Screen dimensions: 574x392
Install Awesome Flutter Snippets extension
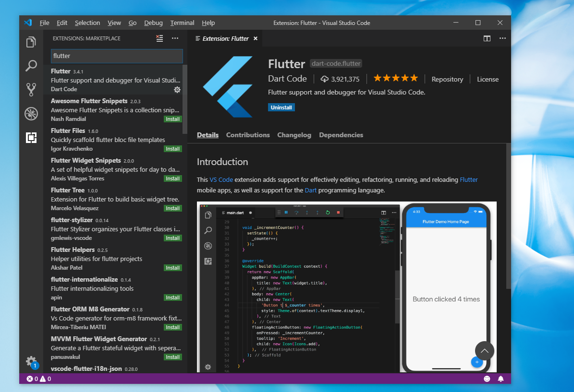click(173, 119)
